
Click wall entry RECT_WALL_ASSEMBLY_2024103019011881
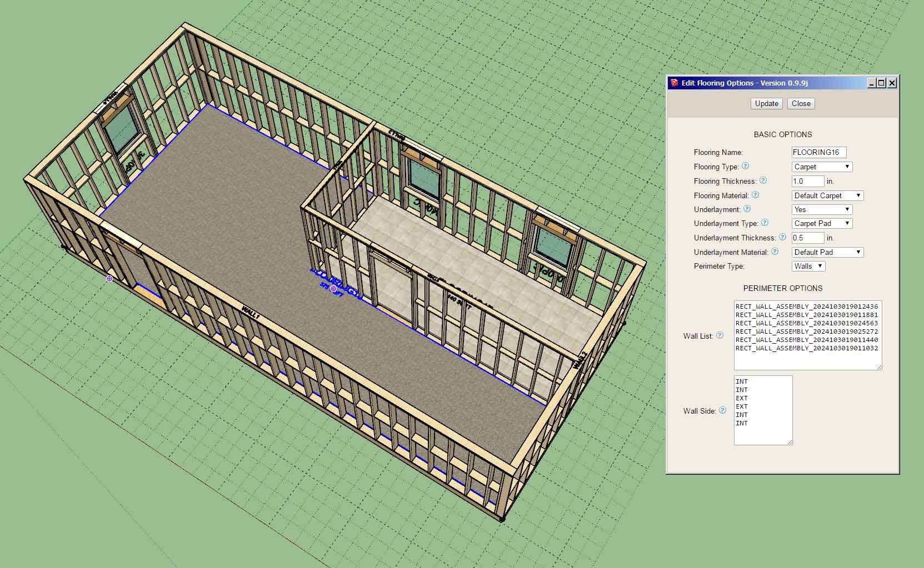click(807, 315)
